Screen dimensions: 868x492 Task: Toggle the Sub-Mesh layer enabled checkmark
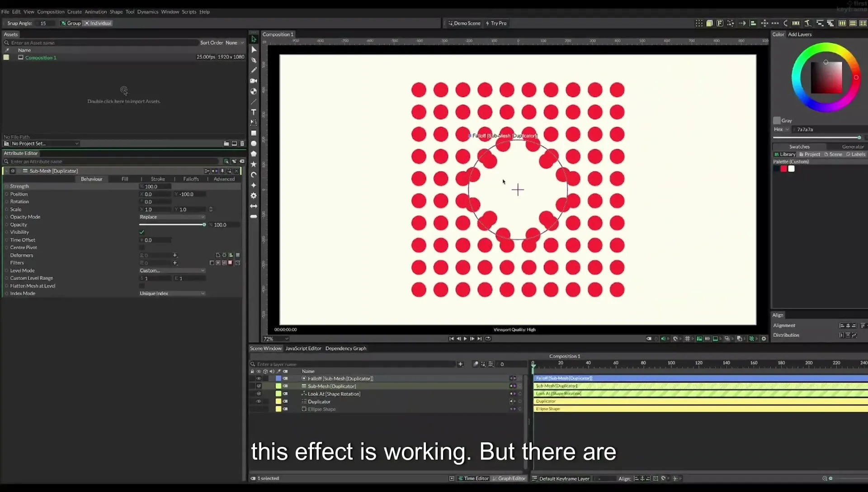[x=259, y=386]
